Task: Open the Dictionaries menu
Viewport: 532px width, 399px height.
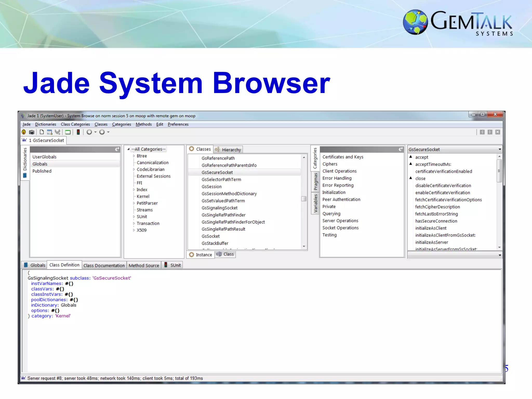Action: click(x=45, y=124)
